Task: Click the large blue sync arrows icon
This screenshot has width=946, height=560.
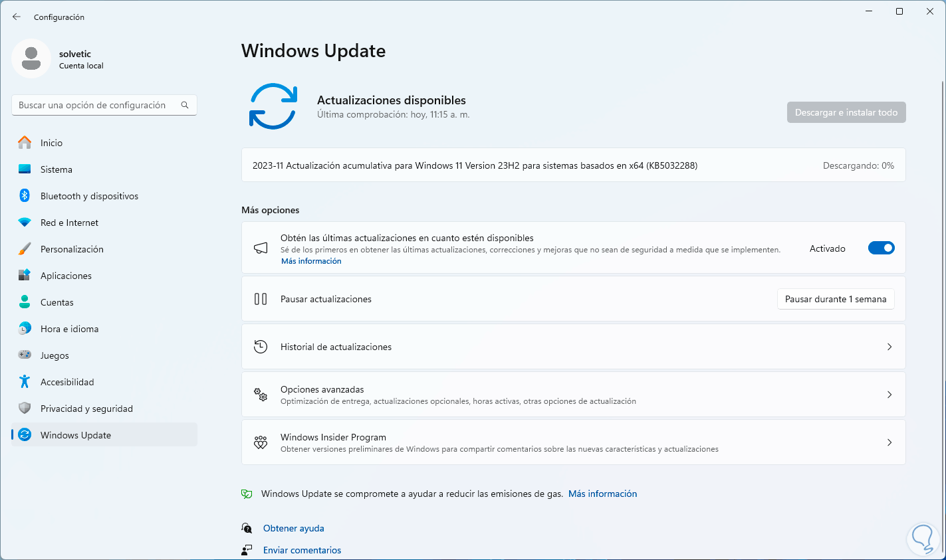Action: (x=273, y=106)
